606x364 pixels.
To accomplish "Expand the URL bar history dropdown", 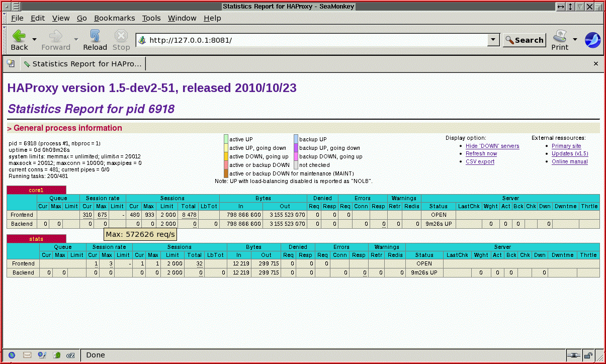I will (x=493, y=40).
